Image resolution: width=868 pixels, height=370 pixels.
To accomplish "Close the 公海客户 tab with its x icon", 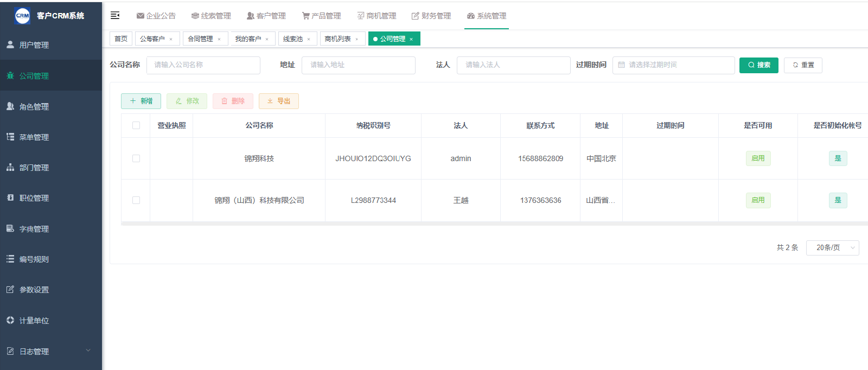I will click(171, 39).
